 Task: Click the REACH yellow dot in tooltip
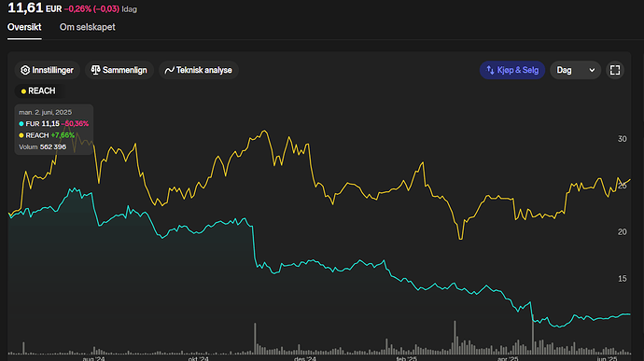(x=21, y=135)
